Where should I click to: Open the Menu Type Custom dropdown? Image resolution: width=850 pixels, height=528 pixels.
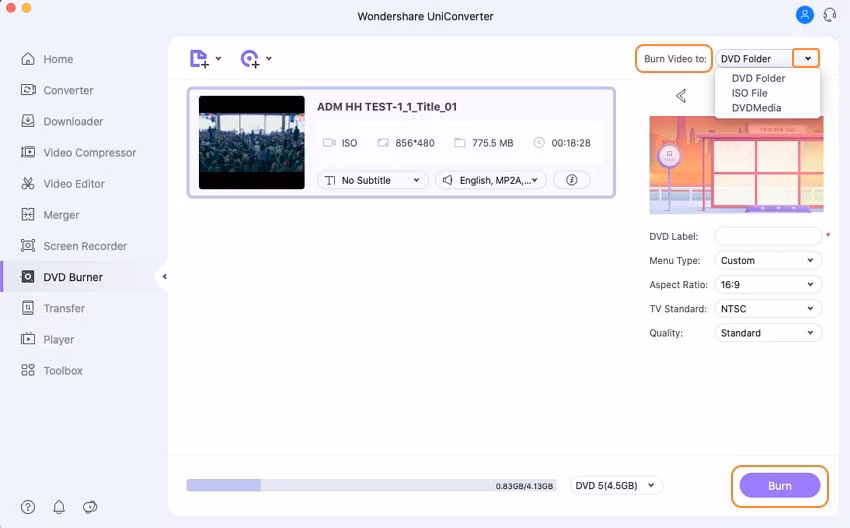[x=768, y=261]
